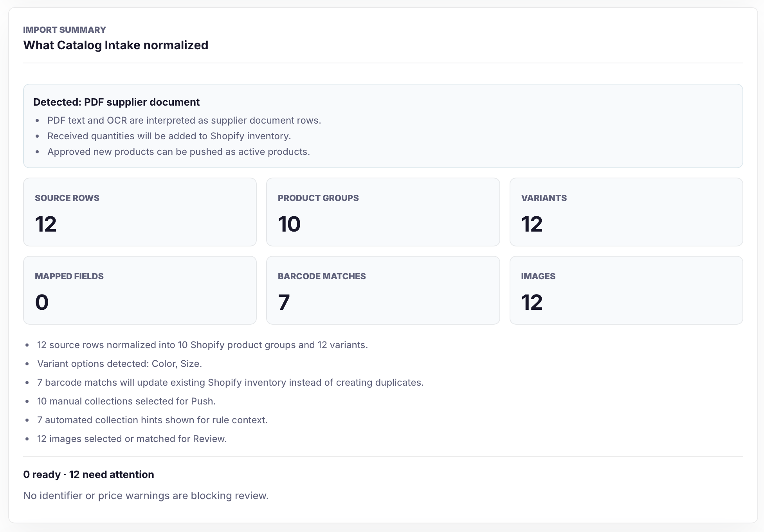Screen dimensions: 764x532
Task: Click 'Detected: PDF supplier document' title
Action: coord(116,102)
